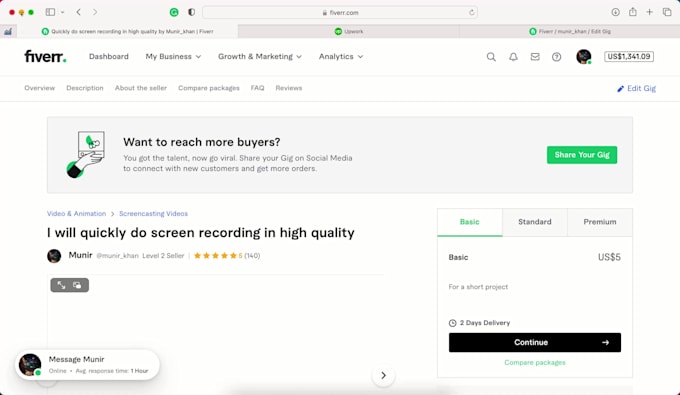The width and height of the screenshot is (680, 395).
Task: Go forward with Safari forward arrow
Action: click(x=95, y=12)
